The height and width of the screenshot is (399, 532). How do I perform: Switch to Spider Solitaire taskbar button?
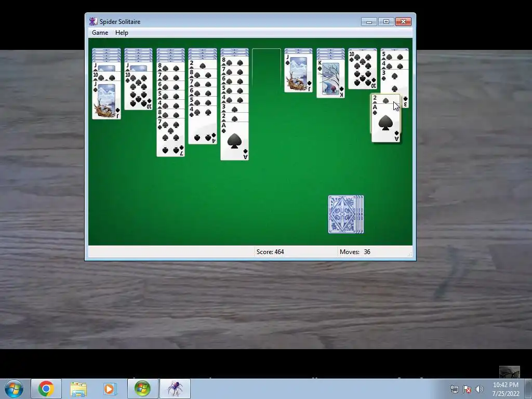[x=175, y=389]
